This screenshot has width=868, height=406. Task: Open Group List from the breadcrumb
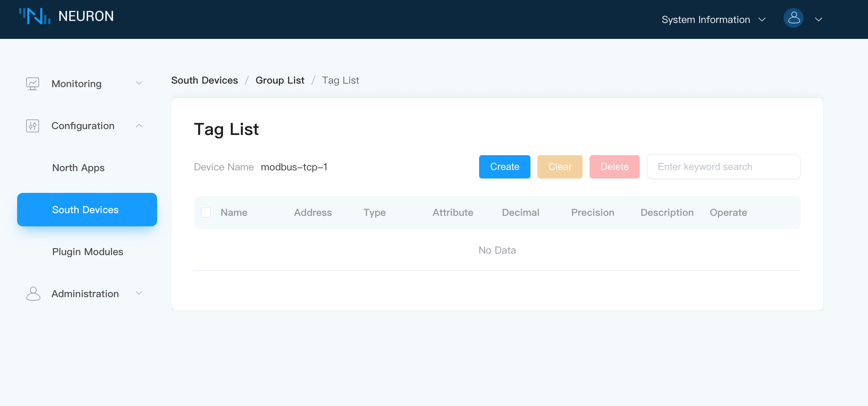point(280,80)
